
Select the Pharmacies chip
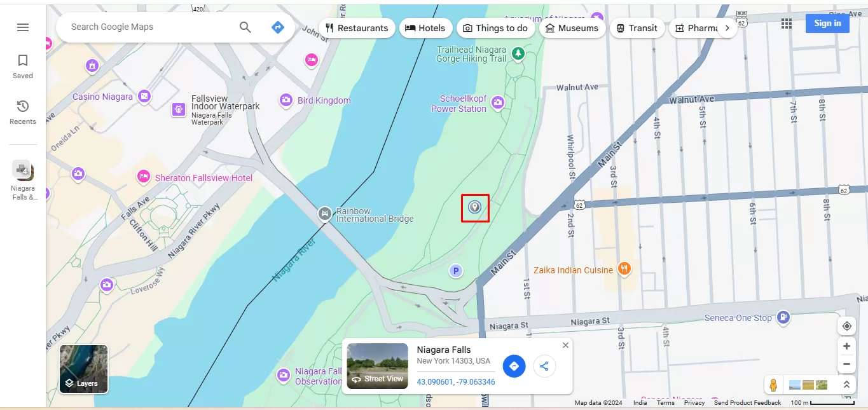tap(696, 28)
